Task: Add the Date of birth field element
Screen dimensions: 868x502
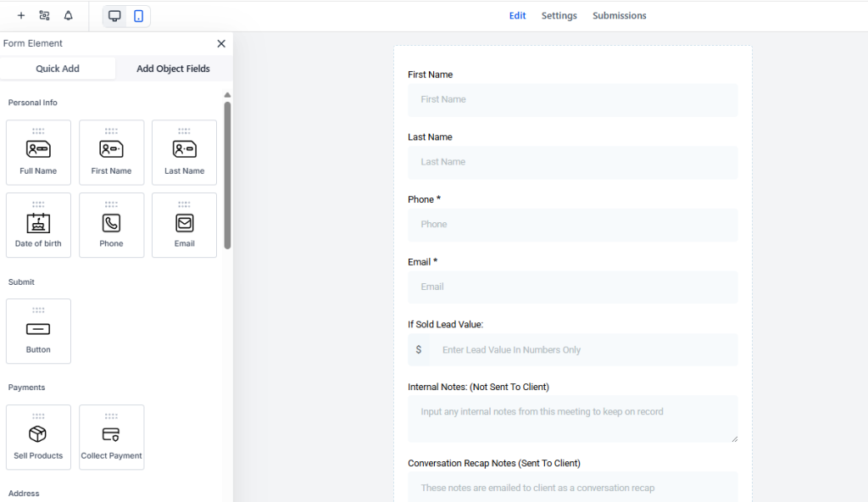Action: coord(38,225)
